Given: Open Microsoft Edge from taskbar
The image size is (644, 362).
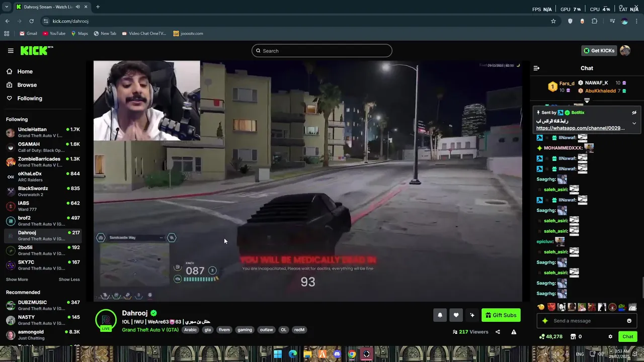Looking at the screenshot, I should click(x=293, y=354).
